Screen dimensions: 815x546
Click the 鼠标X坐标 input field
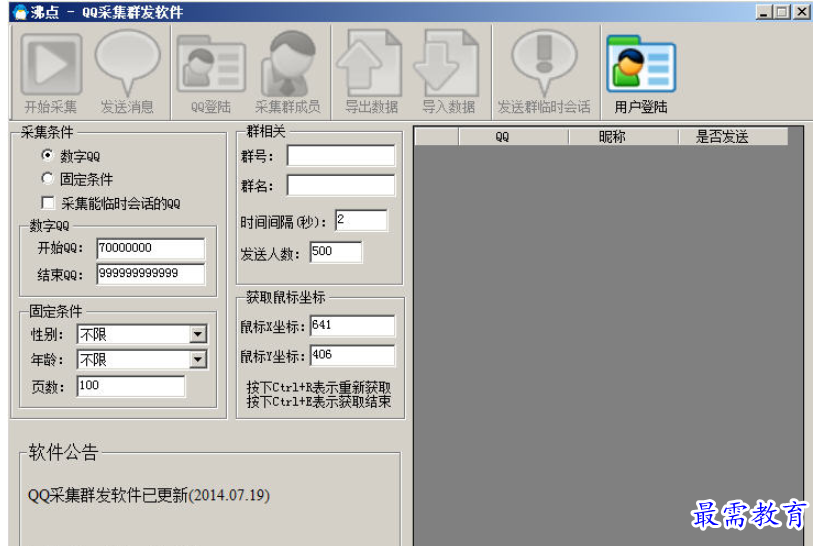pyautogui.click(x=352, y=326)
